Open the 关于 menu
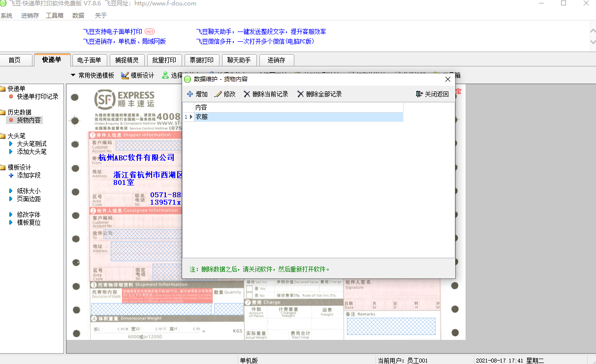Screen dimensions: 596x364 [x=100, y=16]
